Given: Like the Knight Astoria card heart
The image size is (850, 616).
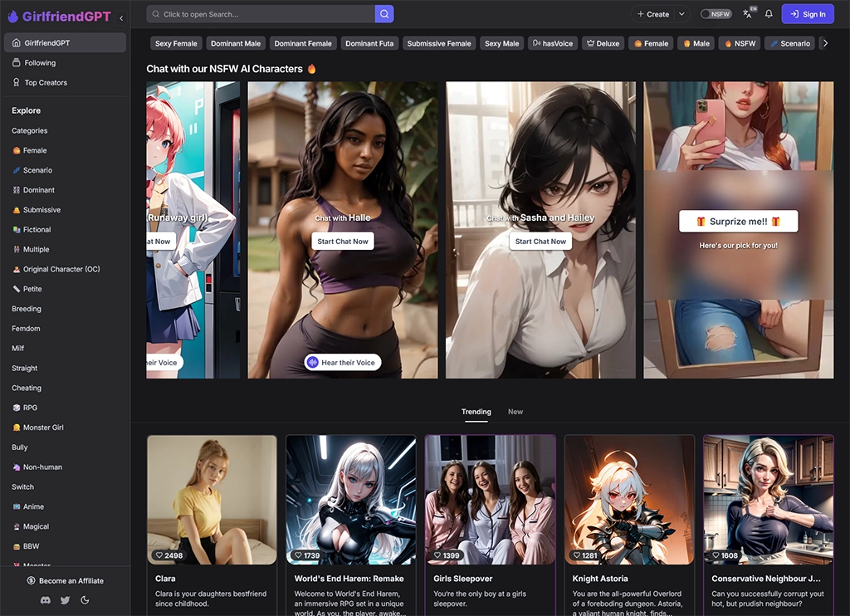Looking at the screenshot, I should (577, 555).
